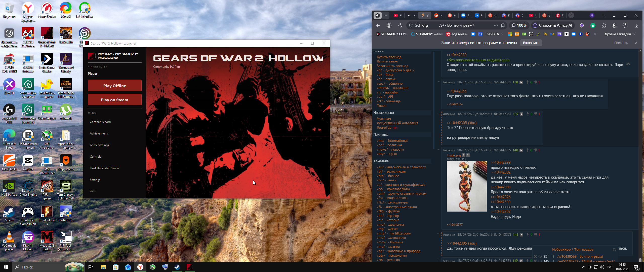Open Combat Record in launcher menu

(100, 122)
